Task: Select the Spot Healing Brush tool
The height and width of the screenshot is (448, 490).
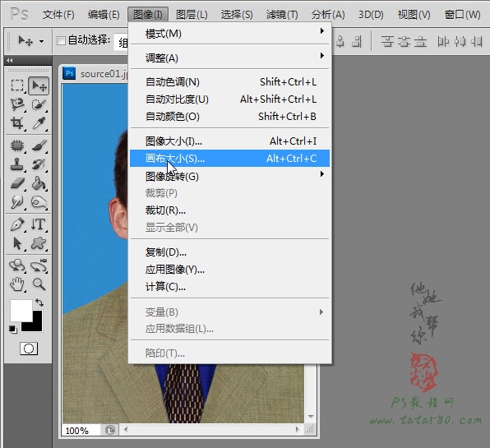Action: pos(17,145)
